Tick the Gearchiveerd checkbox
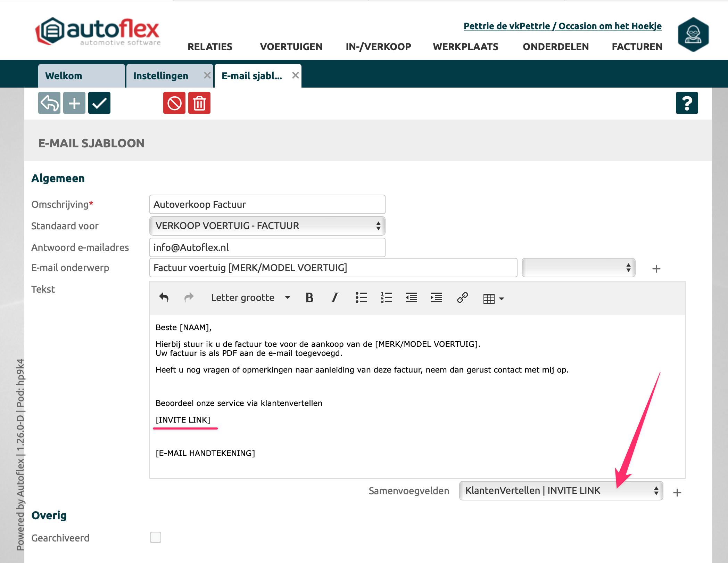Viewport: 728px width, 563px height. [x=156, y=537]
